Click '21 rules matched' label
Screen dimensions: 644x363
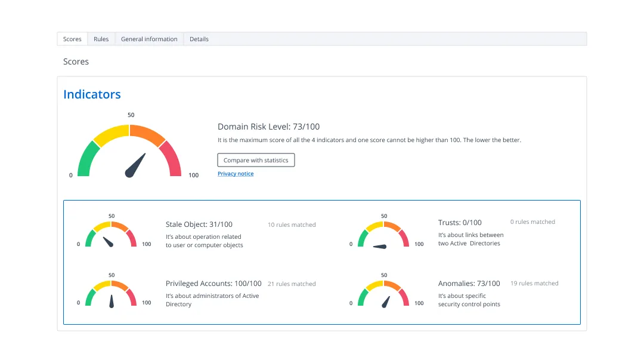[x=292, y=284]
